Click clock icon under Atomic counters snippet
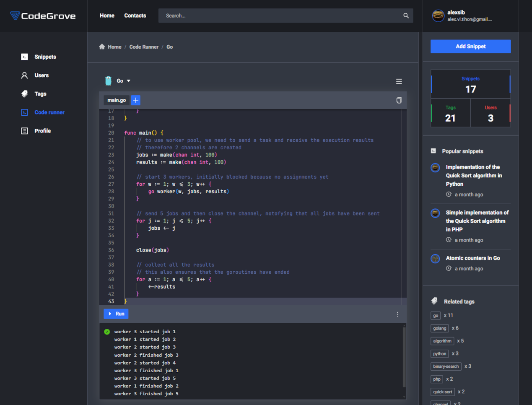This screenshot has width=532, height=405. tap(449, 268)
